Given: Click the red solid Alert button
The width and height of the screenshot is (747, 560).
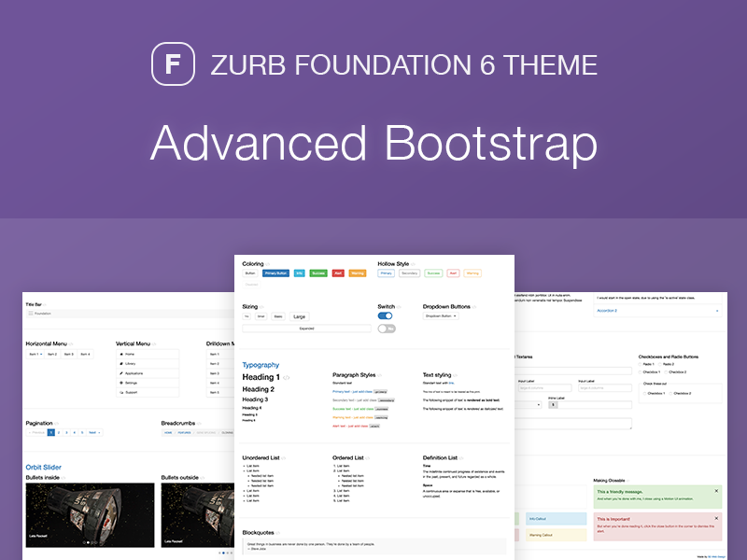Looking at the screenshot, I should click(x=338, y=273).
